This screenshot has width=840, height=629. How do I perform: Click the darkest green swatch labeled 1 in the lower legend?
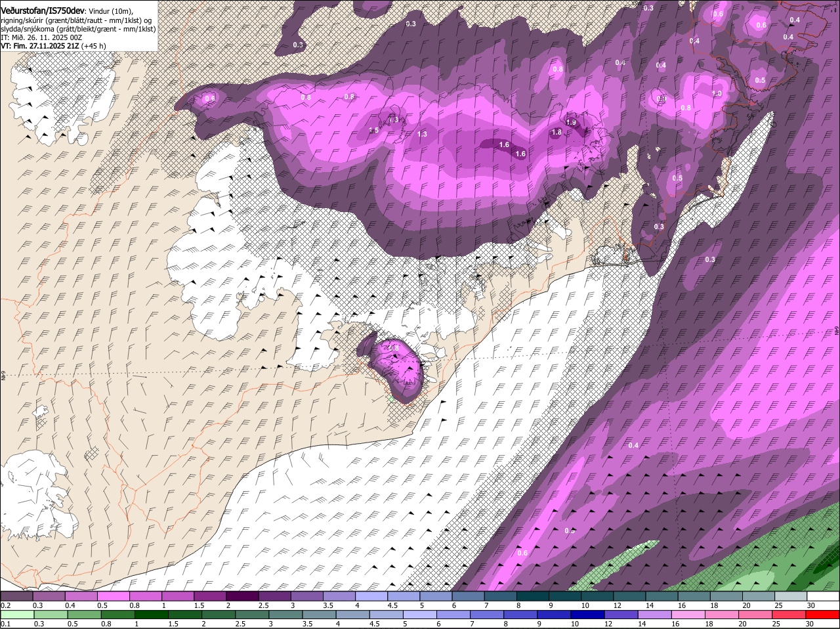coord(152,615)
